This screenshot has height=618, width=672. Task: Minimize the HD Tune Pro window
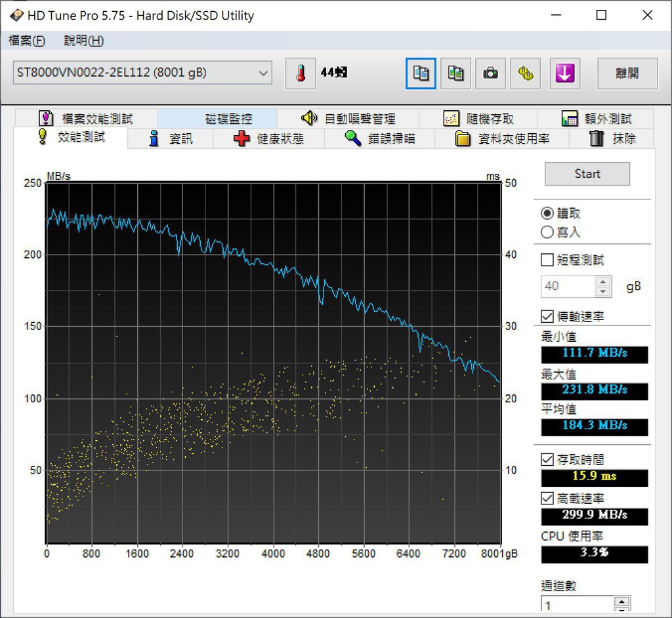(x=556, y=16)
